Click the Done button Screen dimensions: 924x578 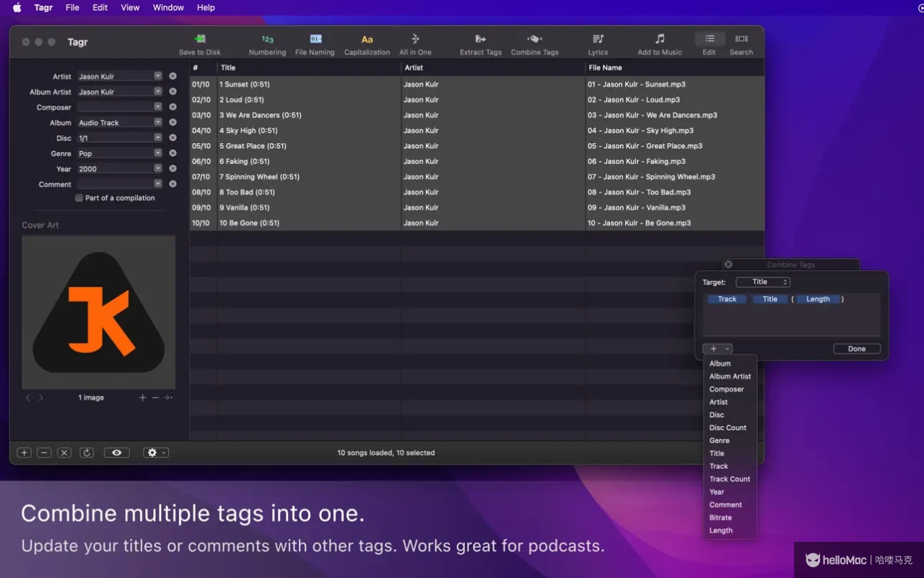[857, 349]
